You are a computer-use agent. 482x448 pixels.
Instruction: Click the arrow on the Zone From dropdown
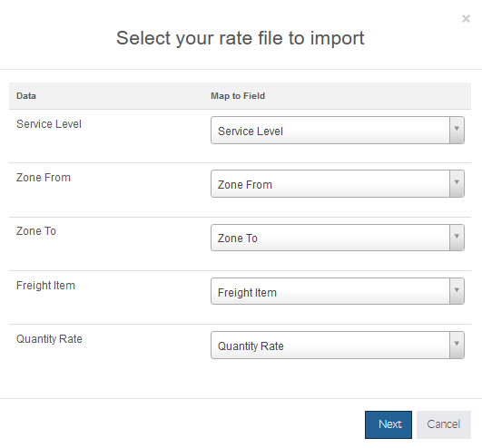pos(457,183)
